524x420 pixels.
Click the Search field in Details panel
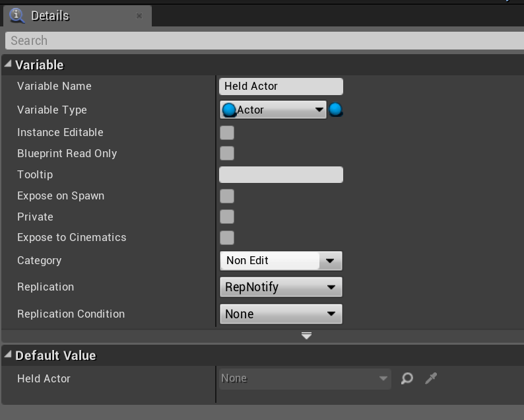point(264,41)
